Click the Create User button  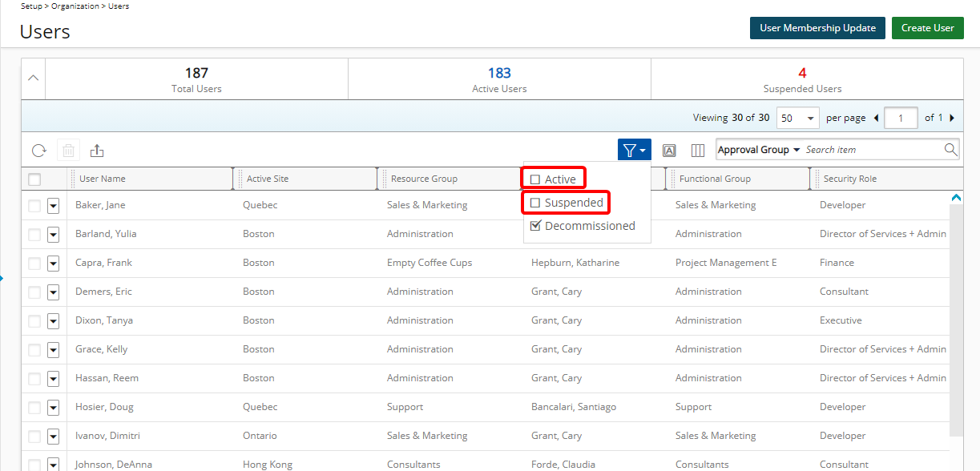pyautogui.click(x=928, y=28)
